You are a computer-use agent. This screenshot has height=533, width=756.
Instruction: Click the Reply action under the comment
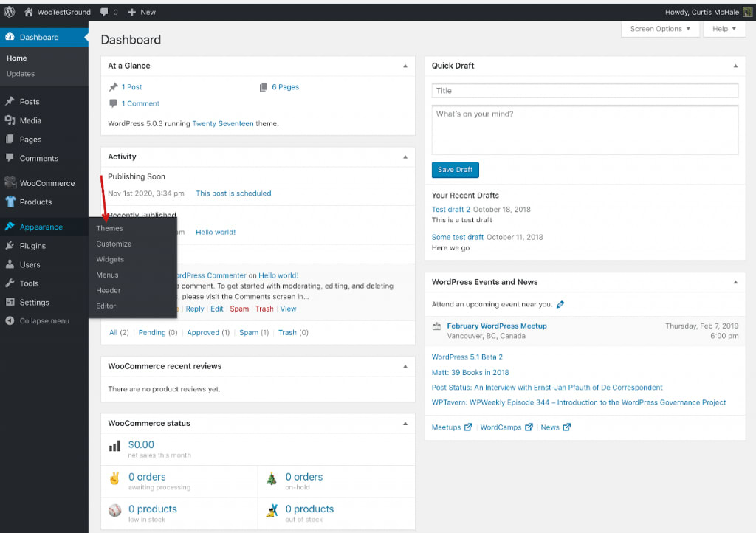coord(195,309)
